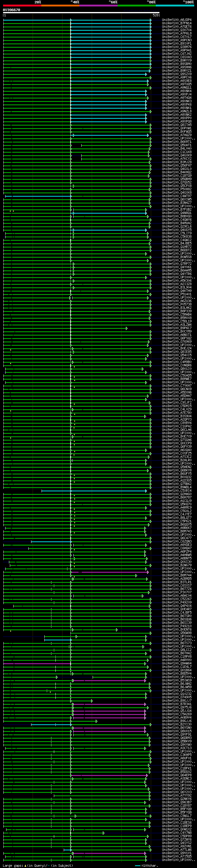Open the hit UniRef100_A8JDP4
This screenshot has height=868, width=197.
click(177, 20)
